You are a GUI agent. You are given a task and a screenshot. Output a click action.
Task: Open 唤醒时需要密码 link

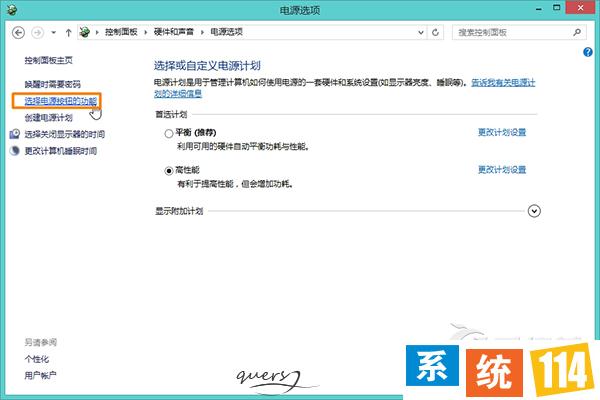coord(52,84)
